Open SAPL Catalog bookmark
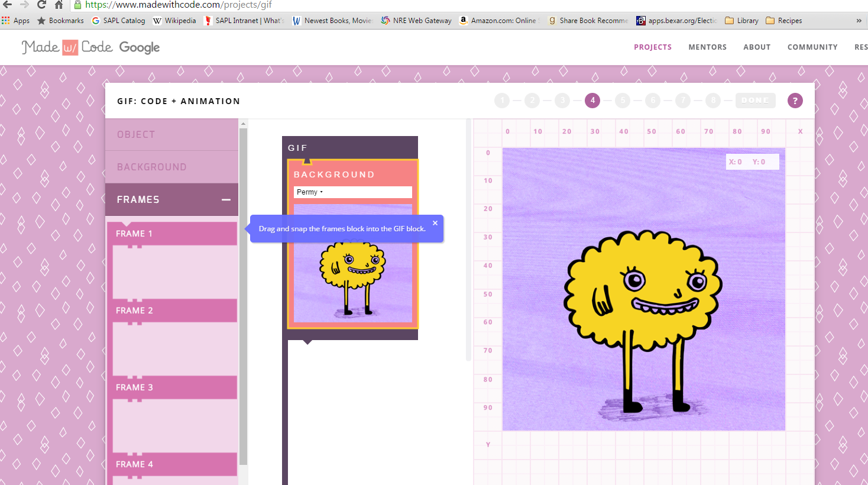 point(118,21)
